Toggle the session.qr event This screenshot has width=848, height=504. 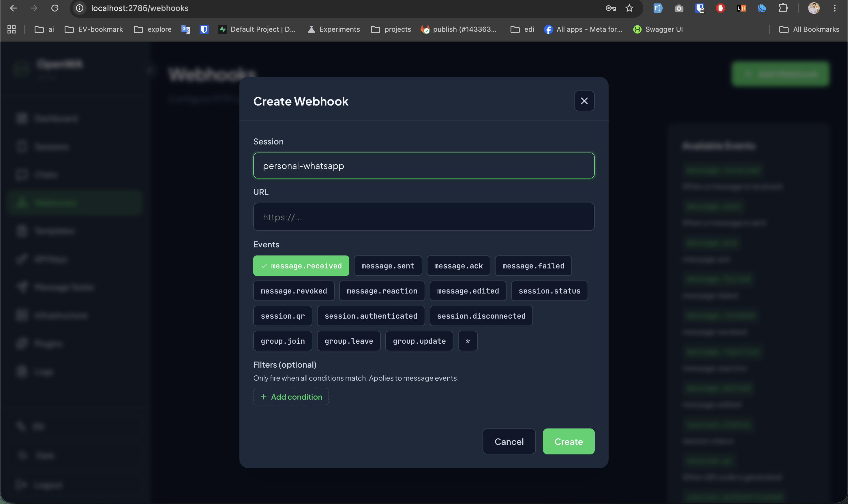pos(283,316)
